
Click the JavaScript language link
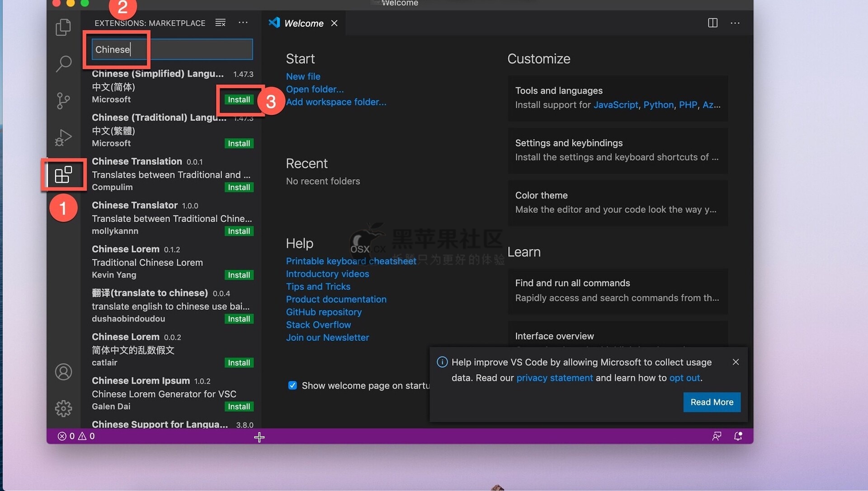pos(616,105)
